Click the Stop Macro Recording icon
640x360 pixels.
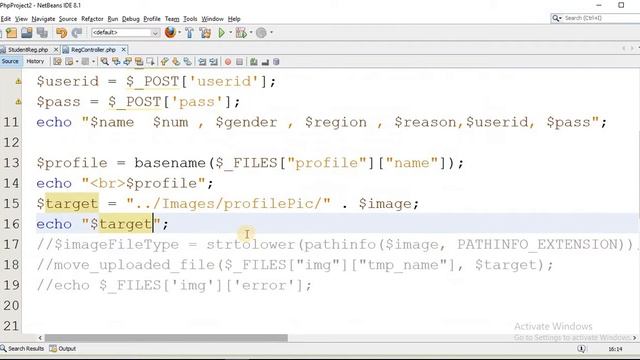point(239,62)
